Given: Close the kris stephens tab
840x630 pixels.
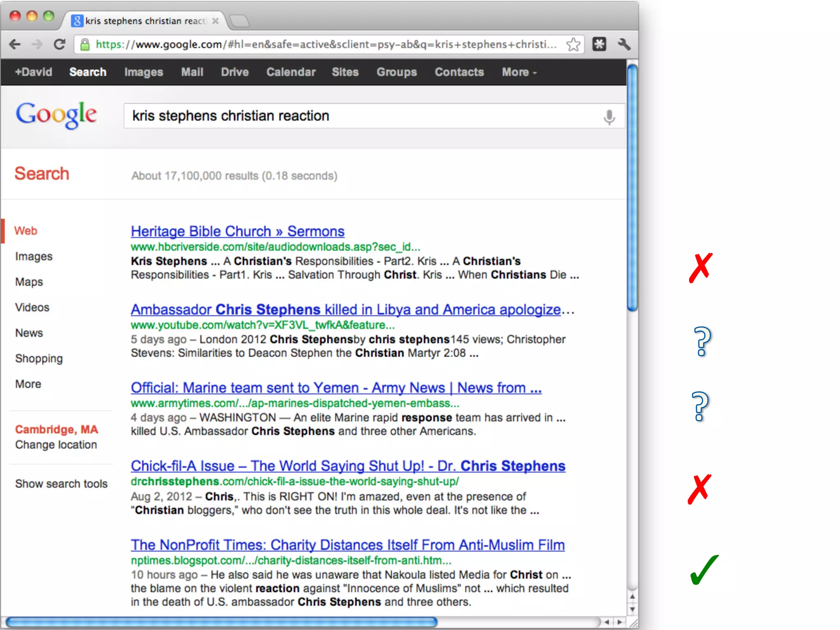Looking at the screenshot, I should point(215,21).
